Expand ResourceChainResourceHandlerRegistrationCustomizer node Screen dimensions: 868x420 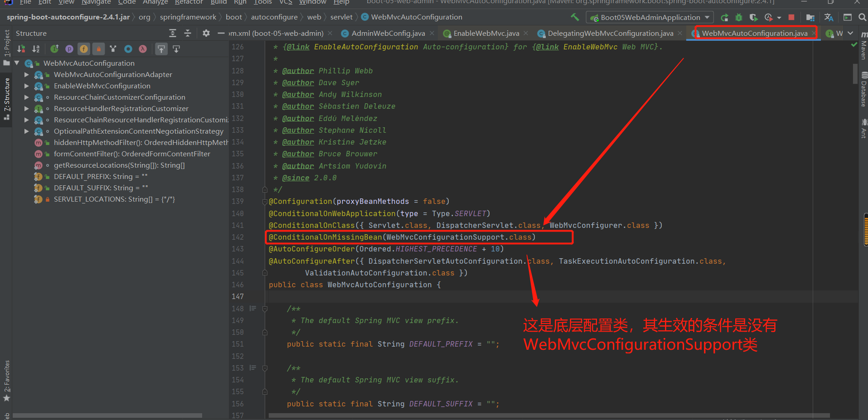click(26, 120)
